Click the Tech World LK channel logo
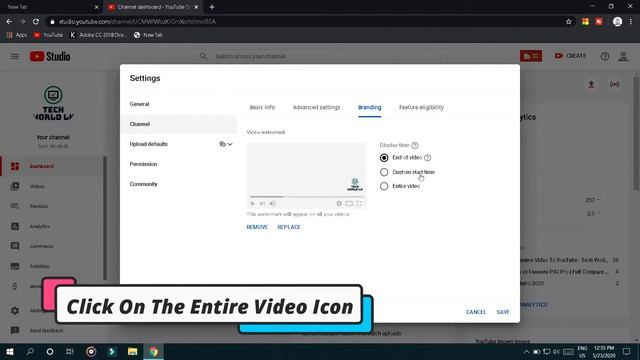640x360 pixels. click(x=53, y=103)
